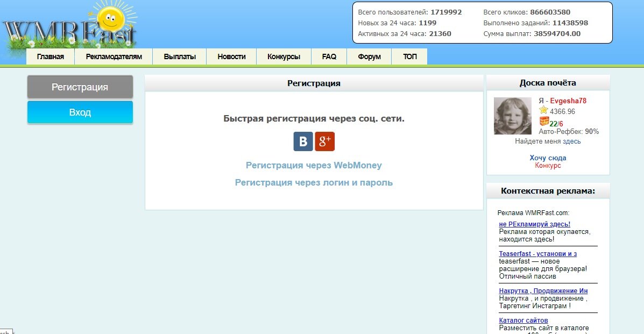Screen dimensions: 644x334
Task: Open Регистрация через логин и пароль link
Action: click(314, 182)
